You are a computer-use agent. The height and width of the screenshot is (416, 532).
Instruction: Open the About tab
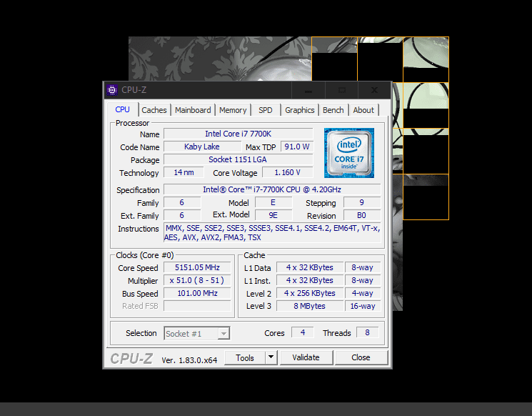[x=363, y=110]
